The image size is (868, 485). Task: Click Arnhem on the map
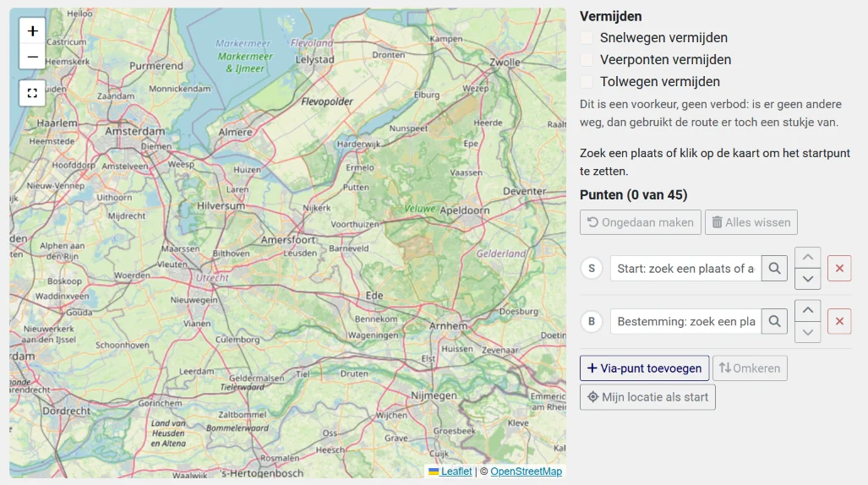coord(449,326)
